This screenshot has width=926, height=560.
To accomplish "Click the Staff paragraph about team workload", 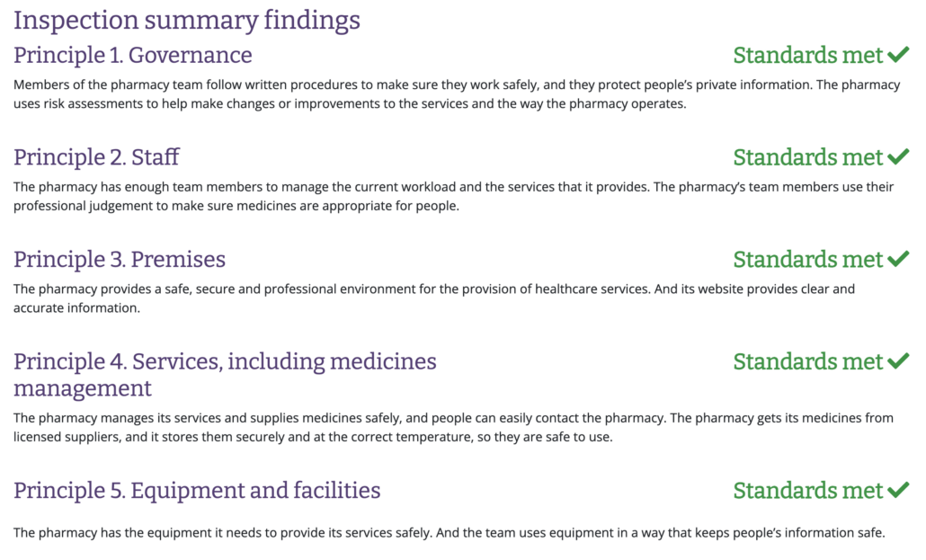I will click(x=453, y=196).
